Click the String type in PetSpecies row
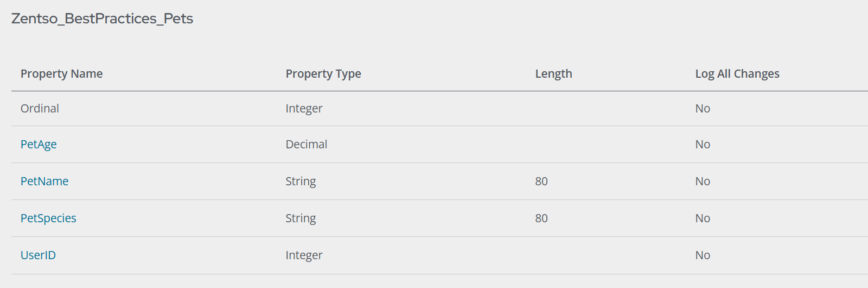 (x=301, y=218)
